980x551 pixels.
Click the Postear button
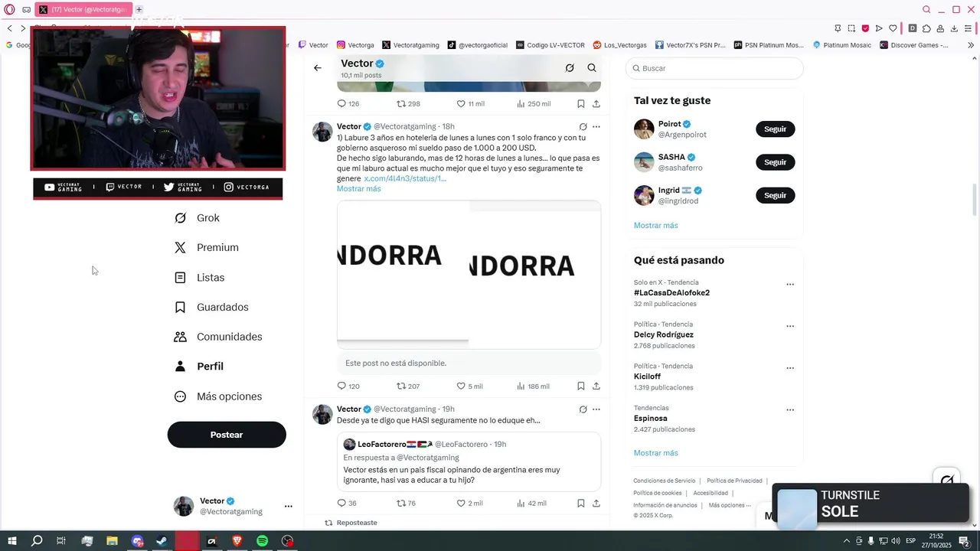coord(227,435)
